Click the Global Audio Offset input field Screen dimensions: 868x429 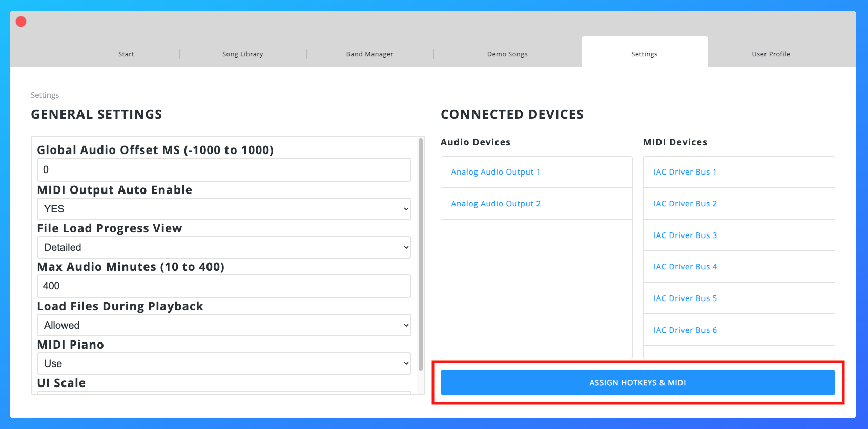click(x=224, y=169)
